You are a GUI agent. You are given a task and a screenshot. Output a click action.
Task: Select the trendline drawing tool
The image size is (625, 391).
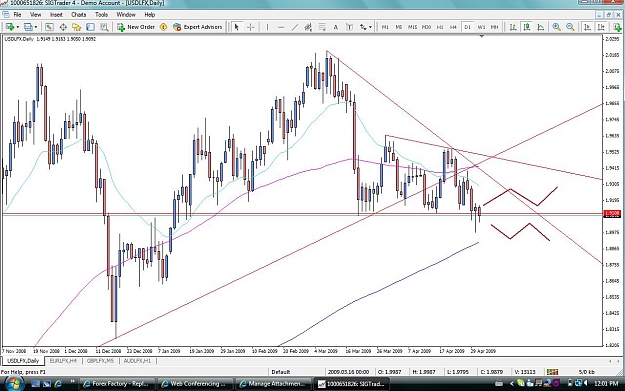click(295, 27)
